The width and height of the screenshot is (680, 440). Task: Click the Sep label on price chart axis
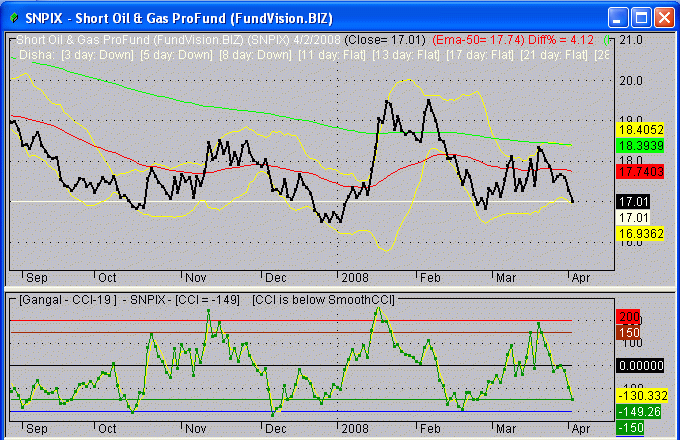point(36,278)
